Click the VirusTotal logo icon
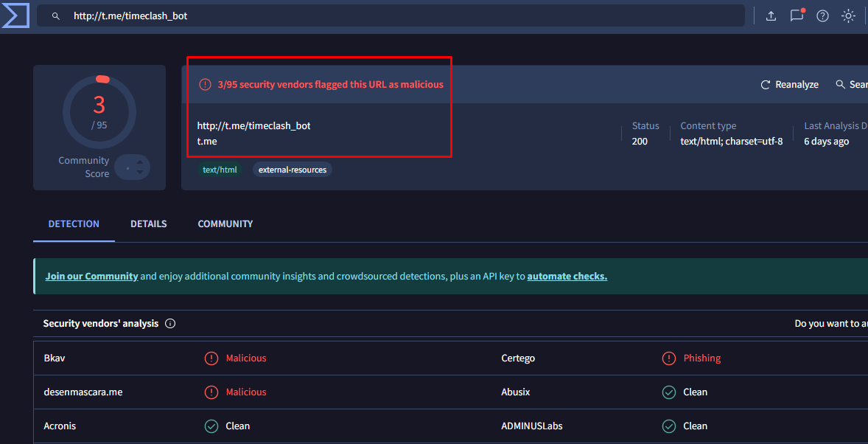The height and width of the screenshot is (444, 868). [x=15, y=15]
